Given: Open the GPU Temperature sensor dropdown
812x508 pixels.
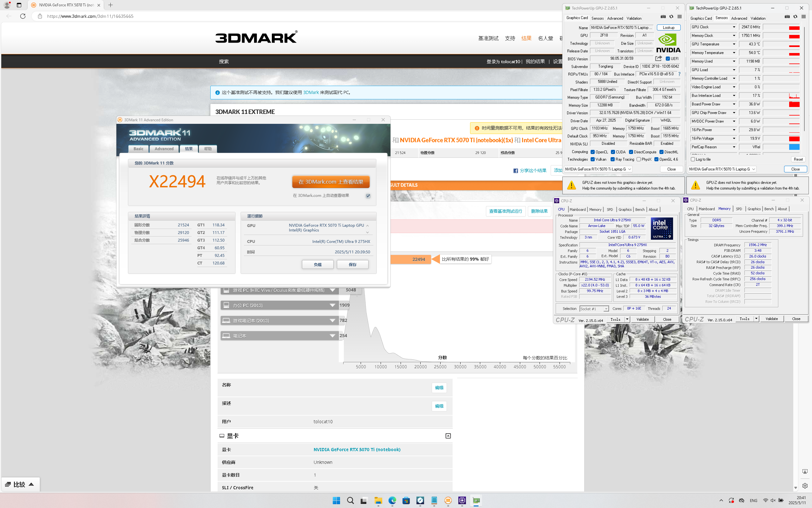Looking at the screenshot, I should (x=734, y=44).
